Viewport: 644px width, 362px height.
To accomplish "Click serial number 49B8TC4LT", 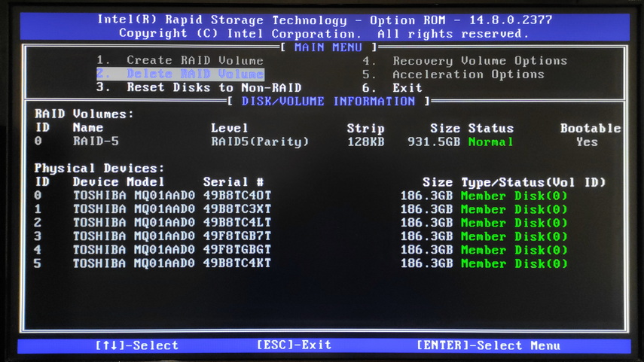I will click(237, 223).
